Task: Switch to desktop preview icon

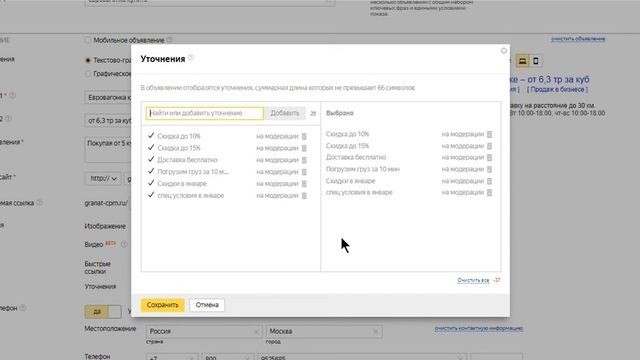Action: (522, 61)
